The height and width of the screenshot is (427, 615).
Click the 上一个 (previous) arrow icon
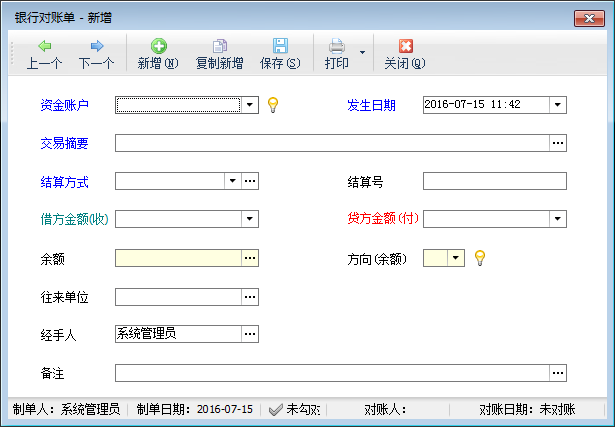point(45,46)
